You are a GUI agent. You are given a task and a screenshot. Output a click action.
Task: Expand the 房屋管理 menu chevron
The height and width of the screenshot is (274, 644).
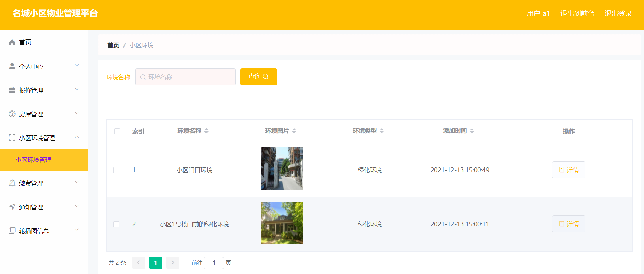click(x=77, y=113)
